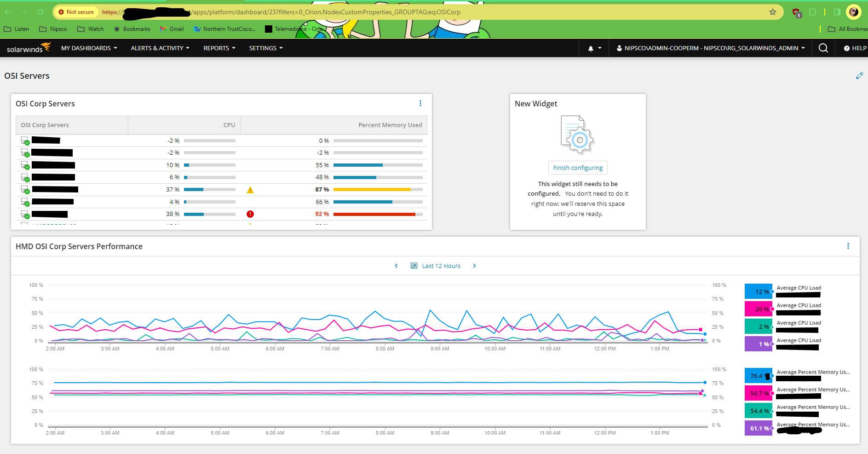Click node status icon in the 10 % CPU row
868x454 pixels.
click(25, 165)
